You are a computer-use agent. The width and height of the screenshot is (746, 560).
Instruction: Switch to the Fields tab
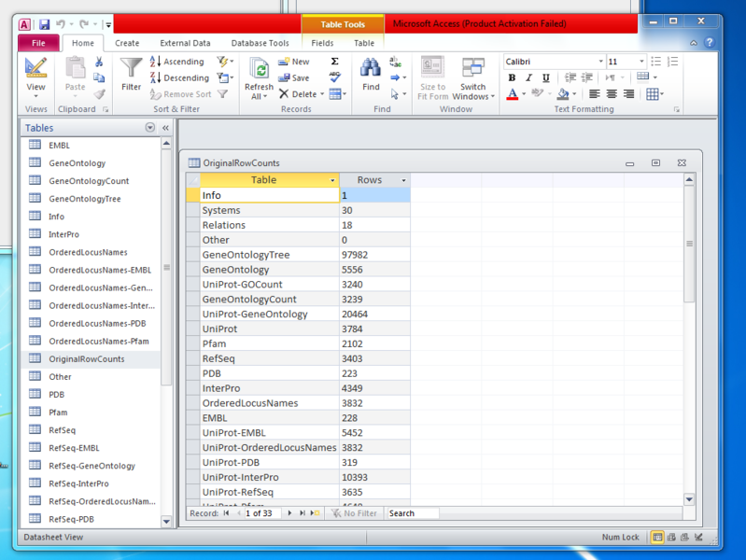click(x=322, y=43)
